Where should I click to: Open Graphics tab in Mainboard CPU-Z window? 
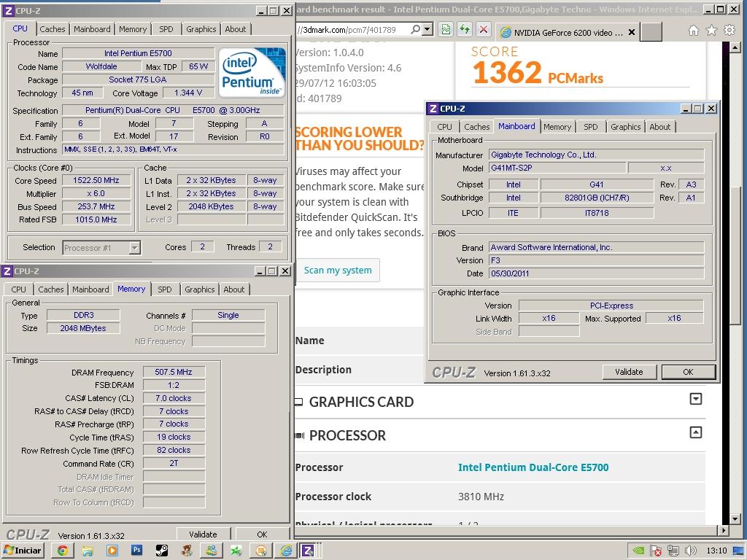tap(625, 127)
